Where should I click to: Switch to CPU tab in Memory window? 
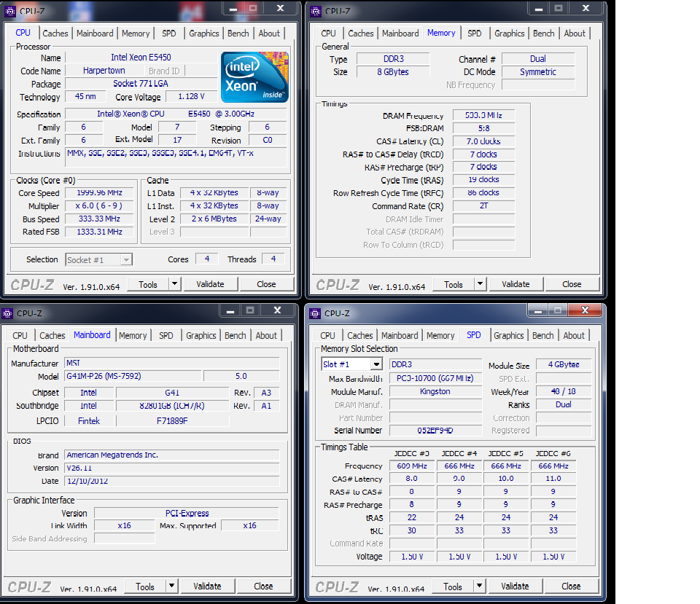click(x=328, y=34)
